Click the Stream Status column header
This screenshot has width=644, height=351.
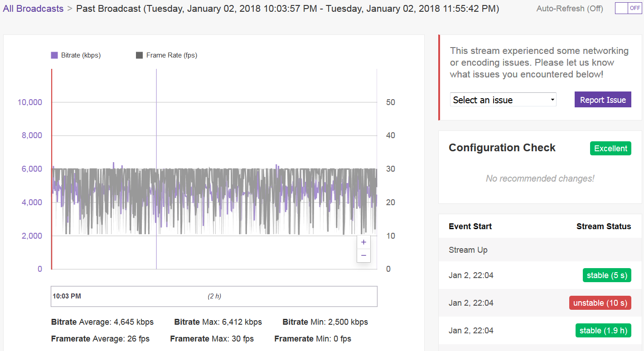pos(604,226)
